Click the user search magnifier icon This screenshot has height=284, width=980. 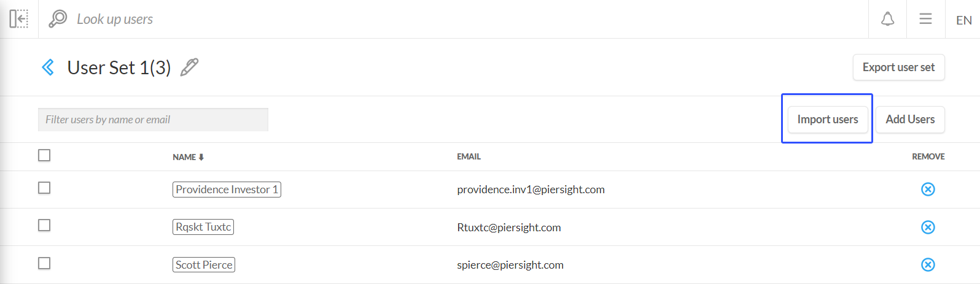click(x=58, y=19)
